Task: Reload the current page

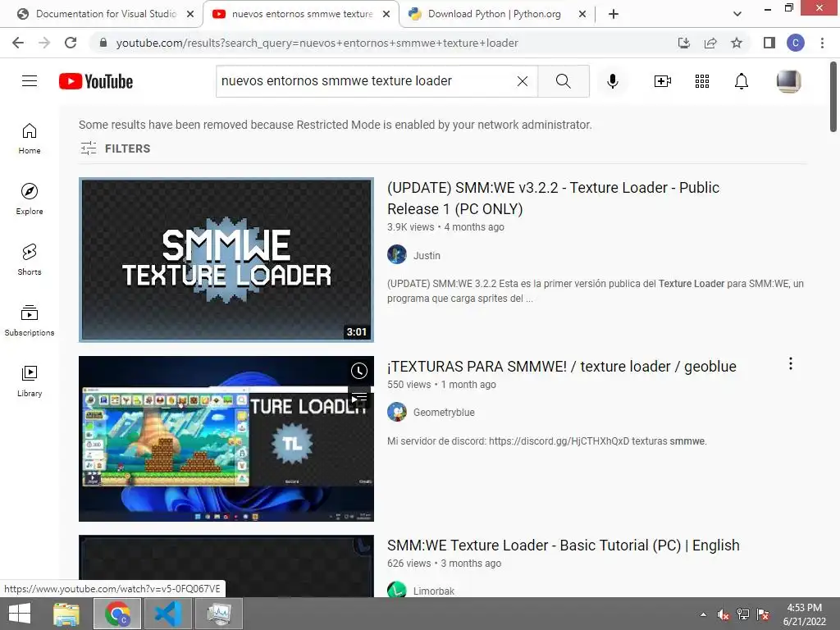Action: [x=71, y=43]
